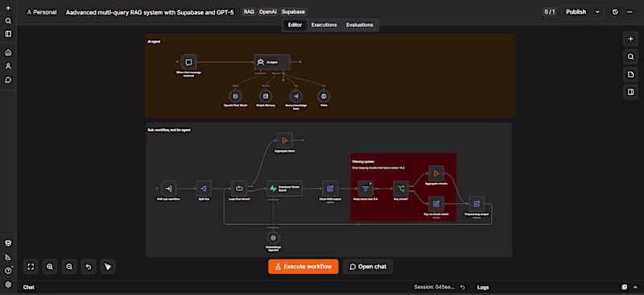
Task: Open the mask icon near sidebar bottom
Action: pyautogui.click(x=8, y=243)
